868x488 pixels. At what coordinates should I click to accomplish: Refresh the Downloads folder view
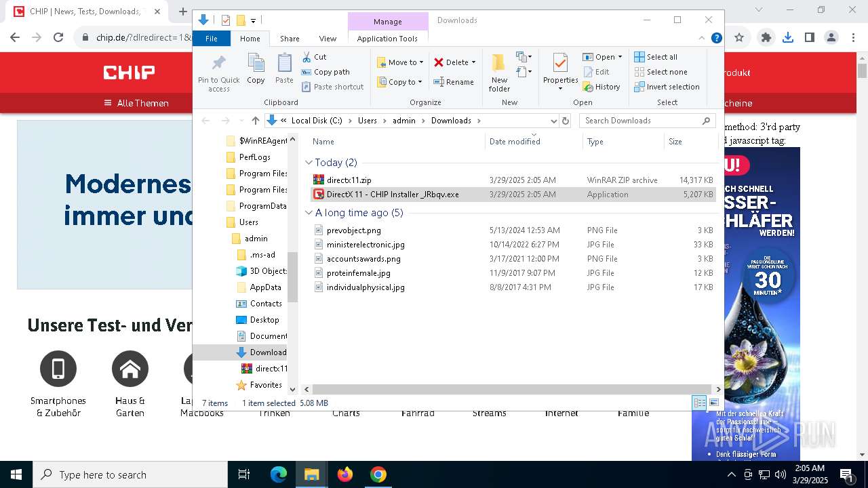(x=566, y=121)
